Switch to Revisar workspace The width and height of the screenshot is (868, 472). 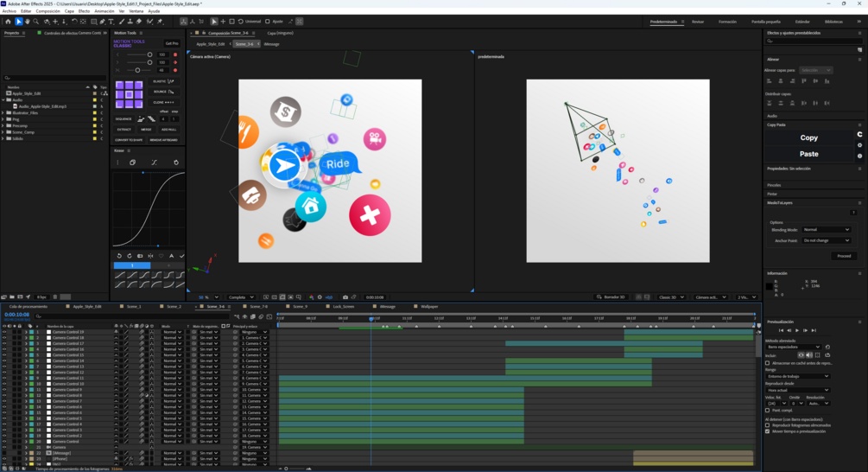698,22
